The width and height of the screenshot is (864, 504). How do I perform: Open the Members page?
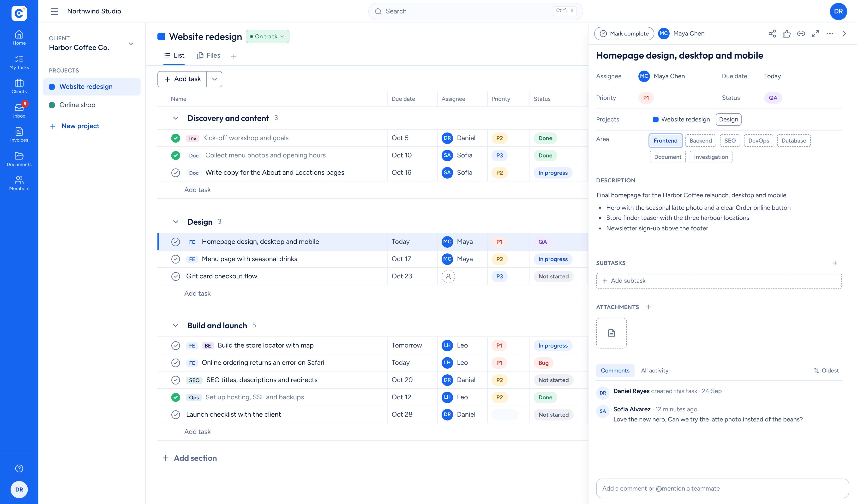19,183
